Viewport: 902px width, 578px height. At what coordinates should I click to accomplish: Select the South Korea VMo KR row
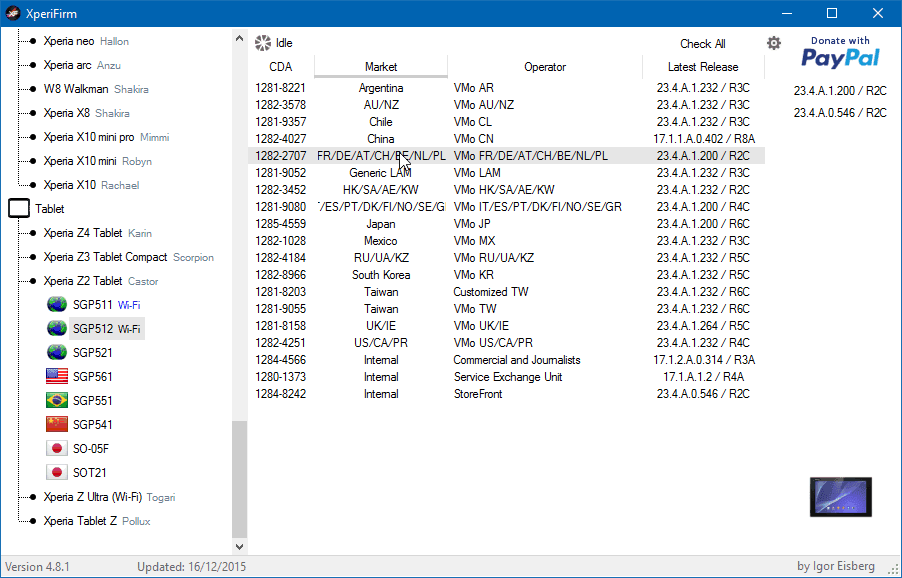tap(506, 275)
